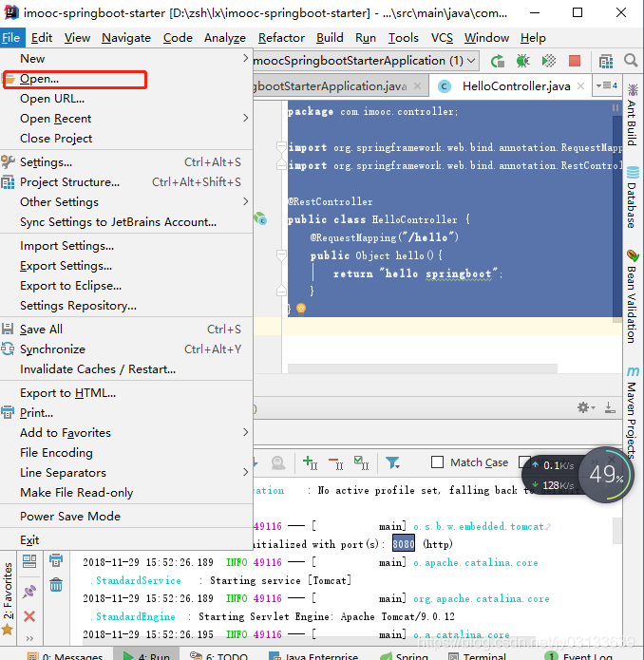Click the grey ghost search icon in console toolbar

[x=277, y=462]
